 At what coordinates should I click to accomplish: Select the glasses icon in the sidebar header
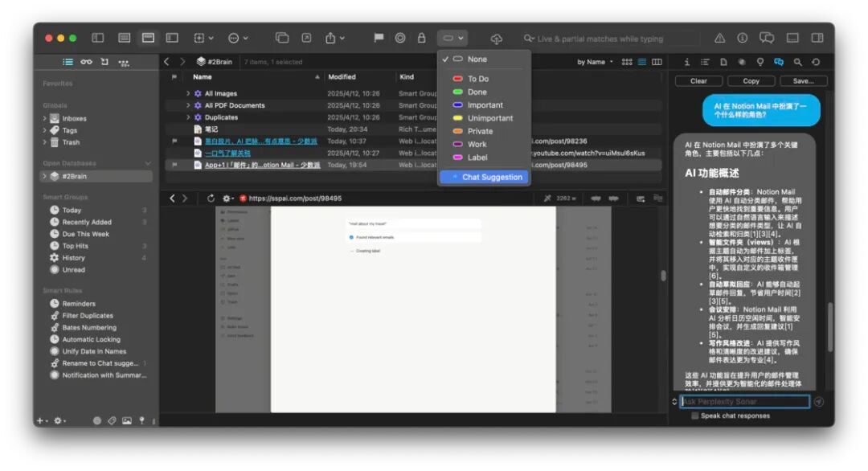pos(86,62)
